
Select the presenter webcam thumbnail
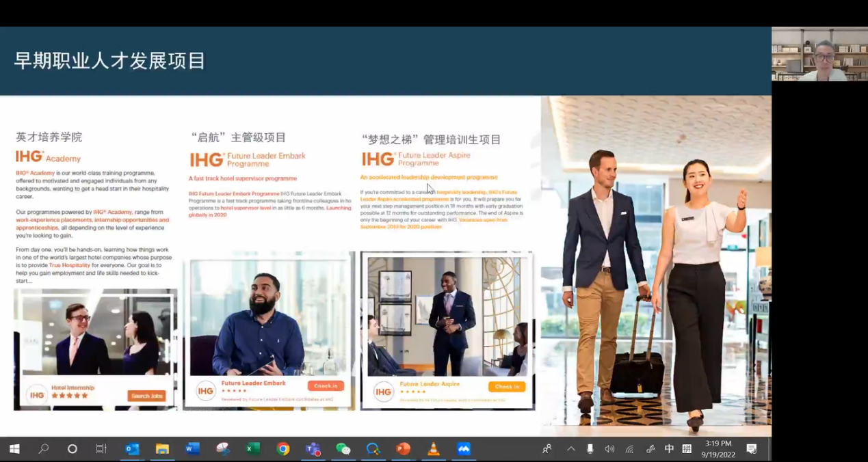pos(819,54)
